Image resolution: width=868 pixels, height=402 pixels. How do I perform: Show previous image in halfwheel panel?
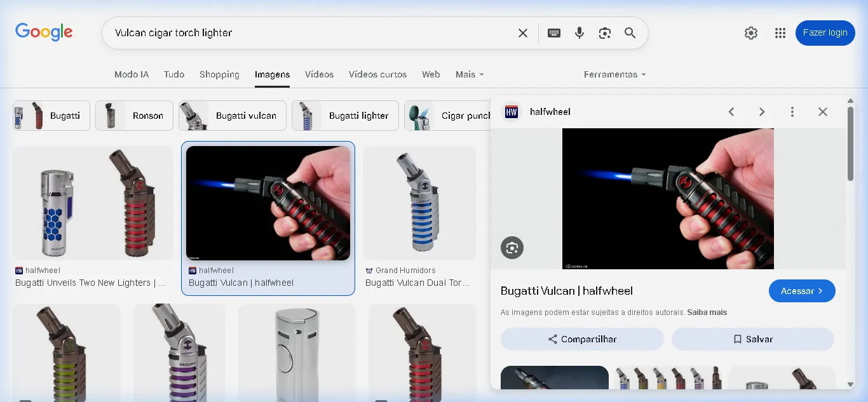731,112
